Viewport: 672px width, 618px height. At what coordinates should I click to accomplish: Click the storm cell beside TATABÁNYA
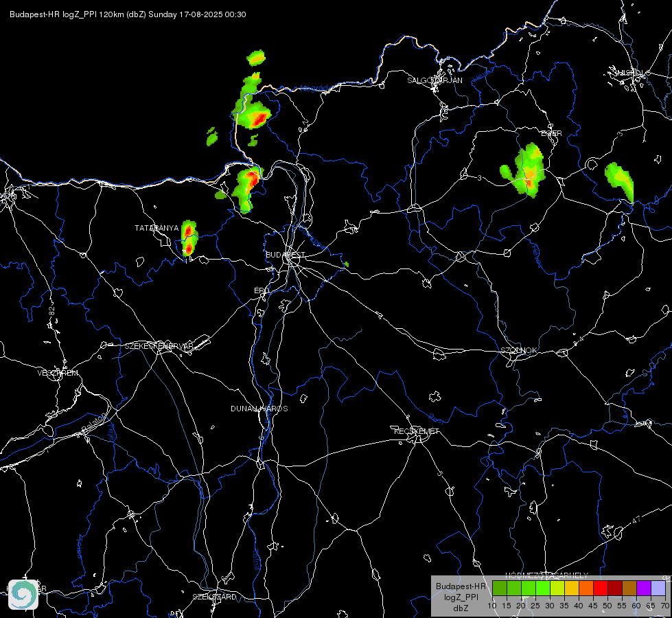[x=189, y=238]
